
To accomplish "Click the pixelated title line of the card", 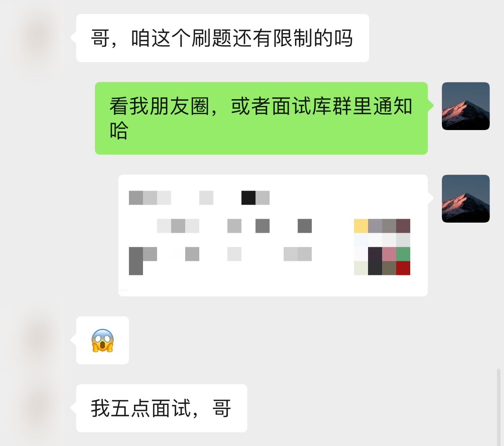I will pos(199,198).
